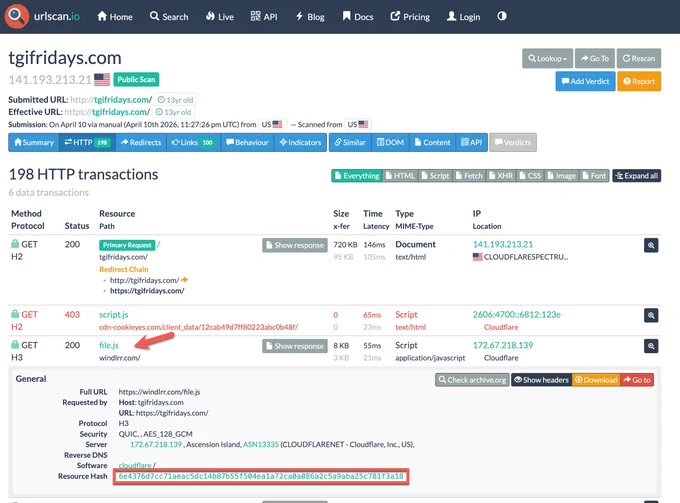Screen dimensions: 680x503
Task: Click the Login nav item
Action: [x=464, y=16]
